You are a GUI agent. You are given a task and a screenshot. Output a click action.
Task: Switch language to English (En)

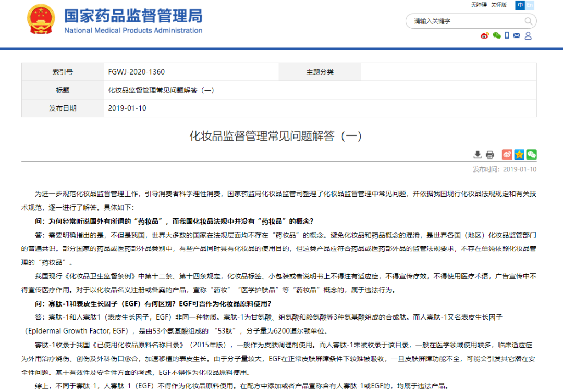[x=530, y=5]
